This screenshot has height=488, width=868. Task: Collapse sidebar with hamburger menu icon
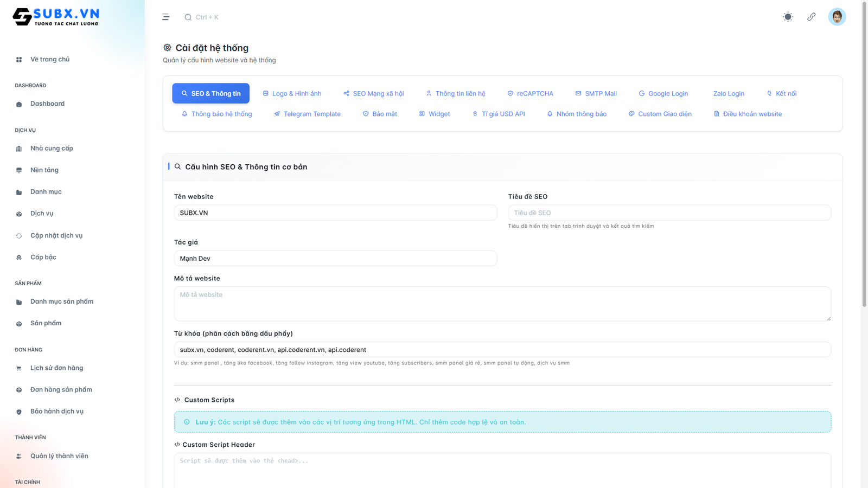point(166,17)
